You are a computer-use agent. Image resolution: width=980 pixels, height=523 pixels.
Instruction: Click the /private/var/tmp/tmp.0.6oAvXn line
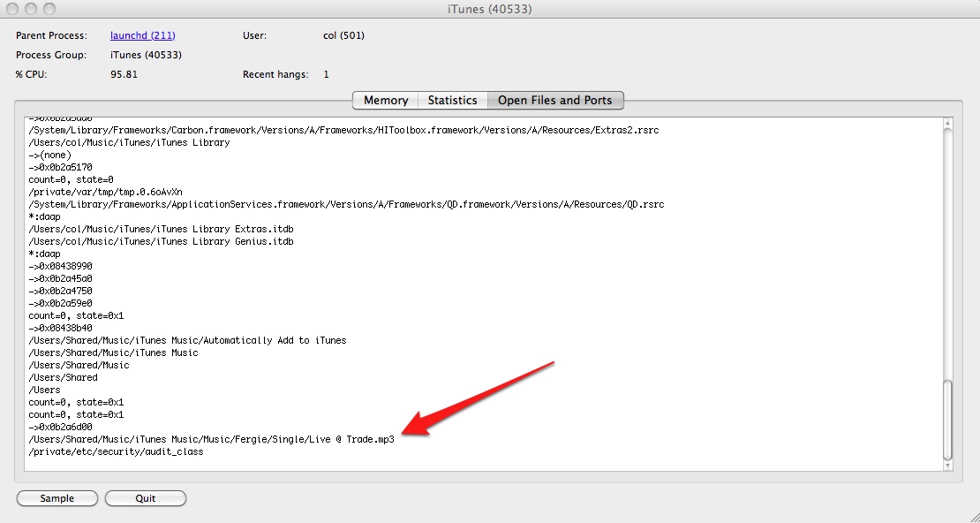(x=106, y=192)
